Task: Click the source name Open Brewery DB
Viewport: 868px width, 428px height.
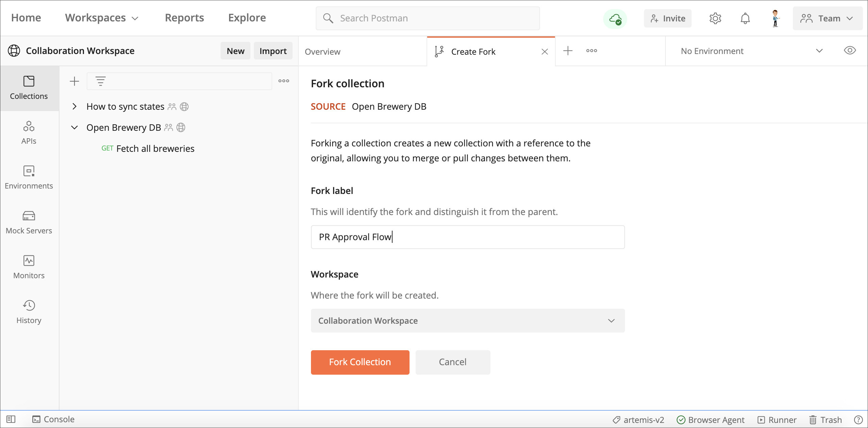Action: point(389,107)
